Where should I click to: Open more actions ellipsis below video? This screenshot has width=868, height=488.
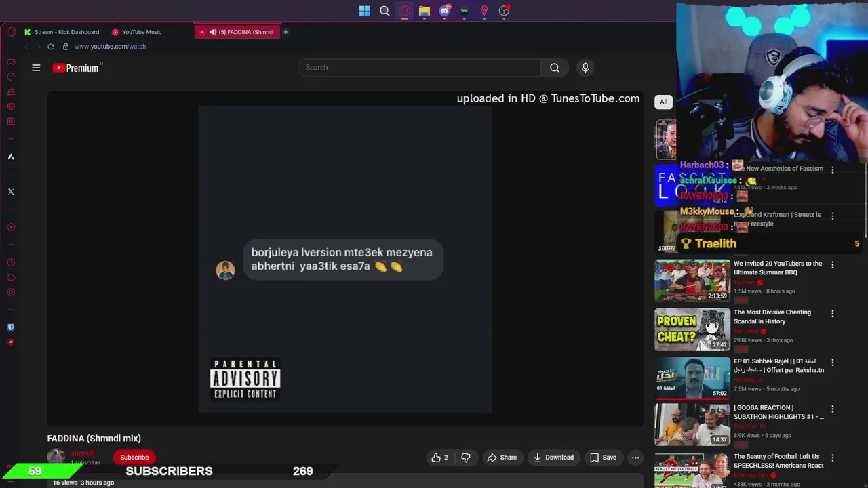click(635, 457)
